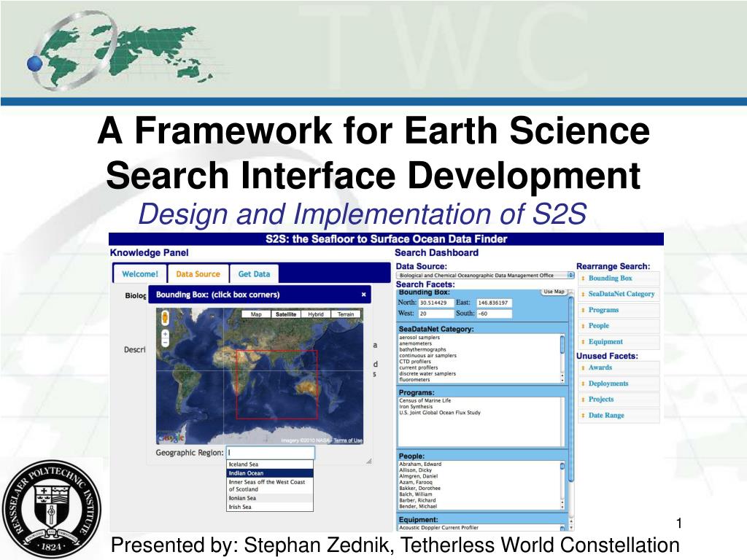
Task: Click sort-arrows icon beside Bounding Box
Action: coord(583,279)
